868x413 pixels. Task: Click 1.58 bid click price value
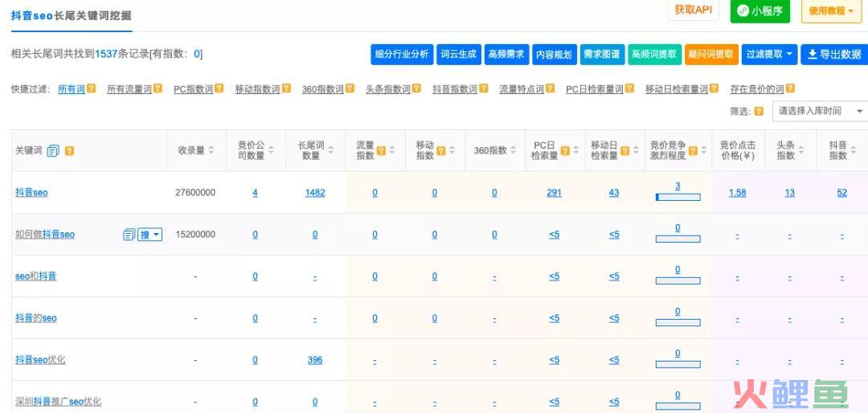pyautogui.click(x=737, y=193)
